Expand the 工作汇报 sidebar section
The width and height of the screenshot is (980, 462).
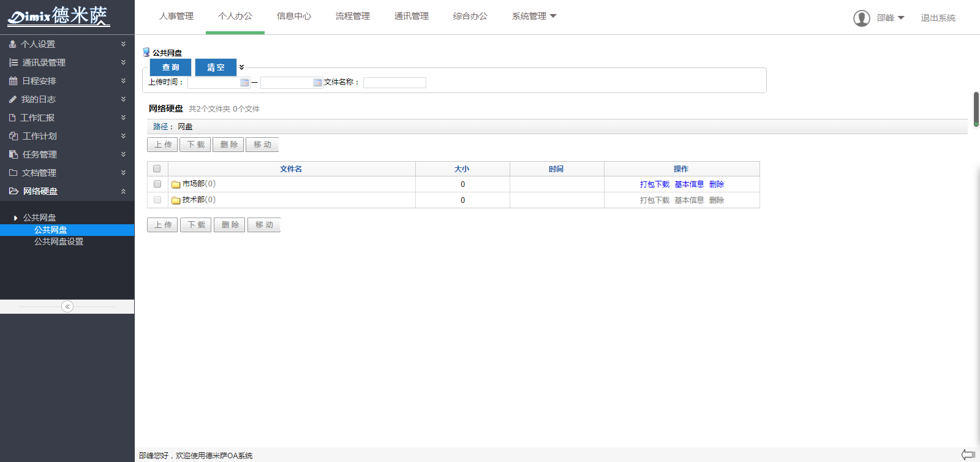[123, 118]
